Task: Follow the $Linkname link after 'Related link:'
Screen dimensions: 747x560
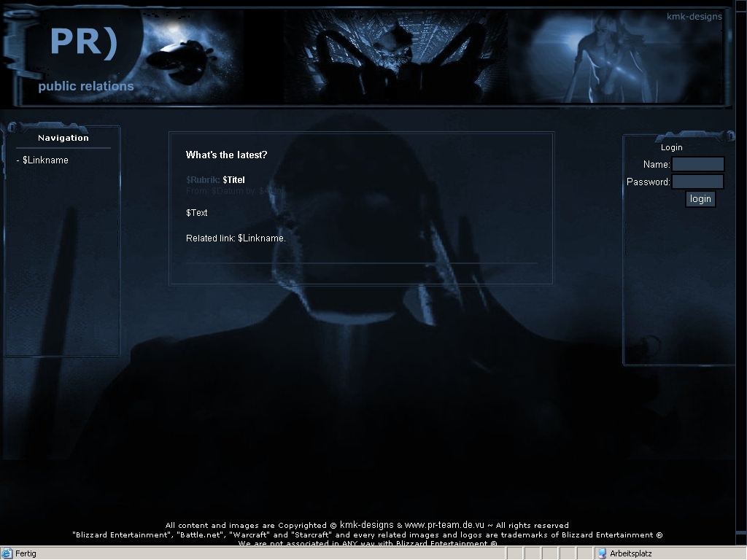Action: coord(262,238)
